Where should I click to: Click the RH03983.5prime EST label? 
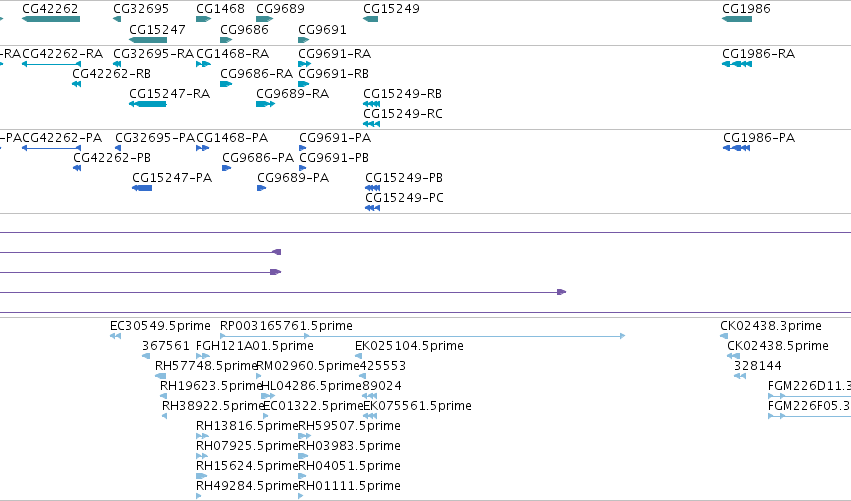click(x=350, y=446)
